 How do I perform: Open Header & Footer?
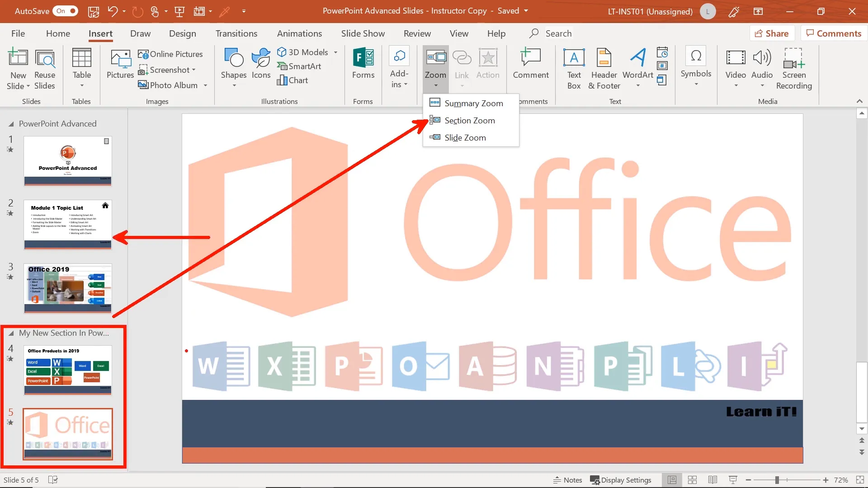click(x=604, y=69)
